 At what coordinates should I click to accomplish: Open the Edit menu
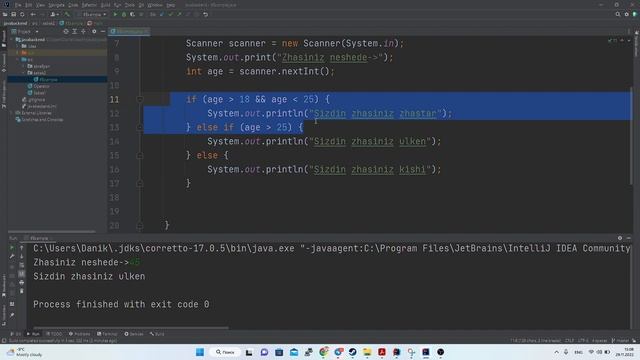[x=29, y=5]
